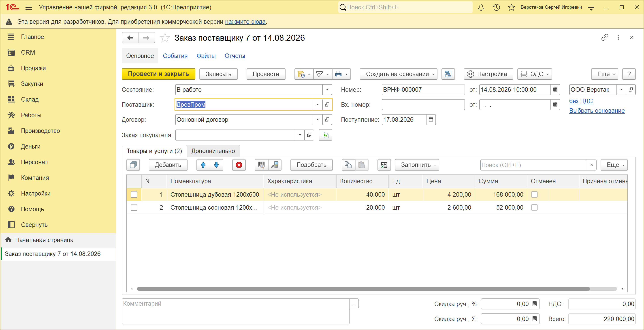644x330 pixels.
Task: Open the без НДС link
Action: point(581,101)
